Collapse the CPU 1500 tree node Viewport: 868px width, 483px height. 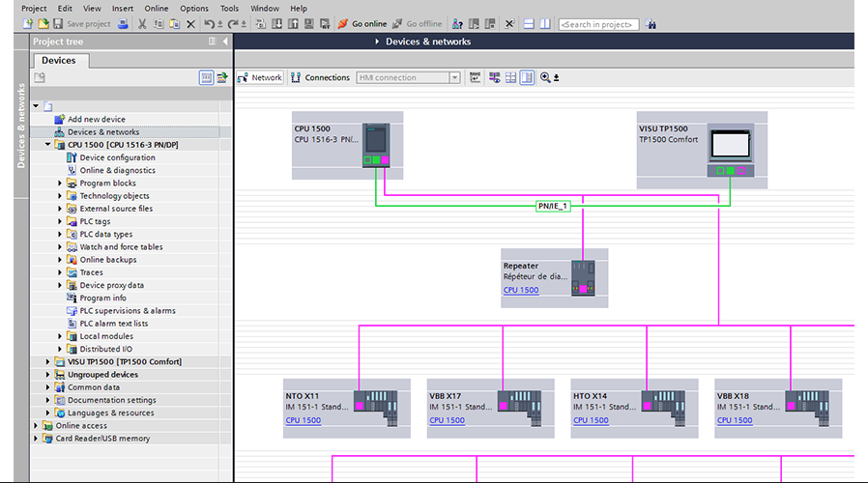(x=48, y=145)
